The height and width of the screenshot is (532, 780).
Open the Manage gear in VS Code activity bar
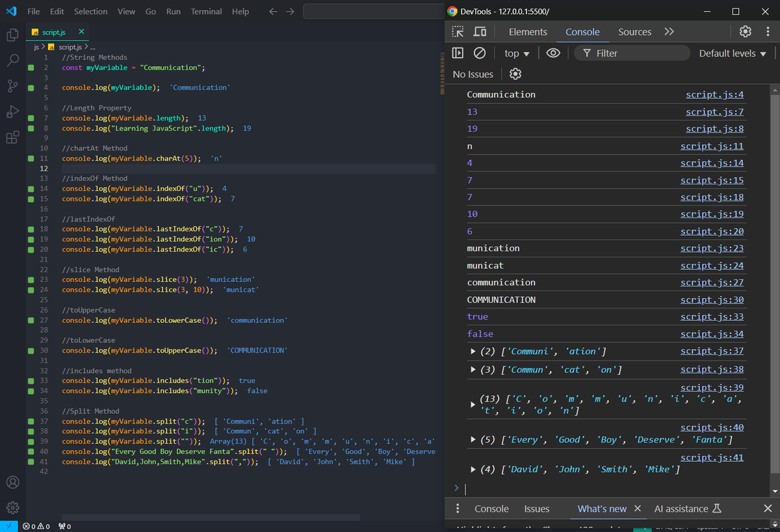click(12, 508)
